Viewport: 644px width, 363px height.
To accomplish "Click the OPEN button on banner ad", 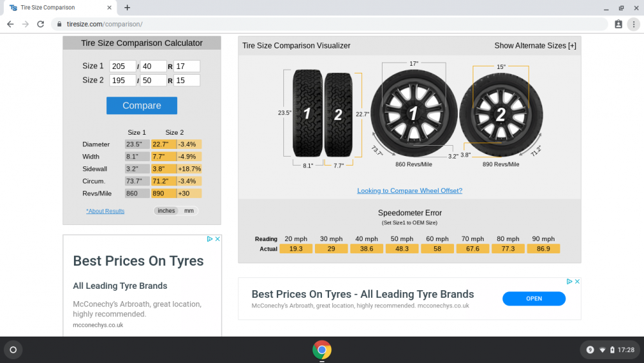I will pyautogui.click(x=534, y=299).
